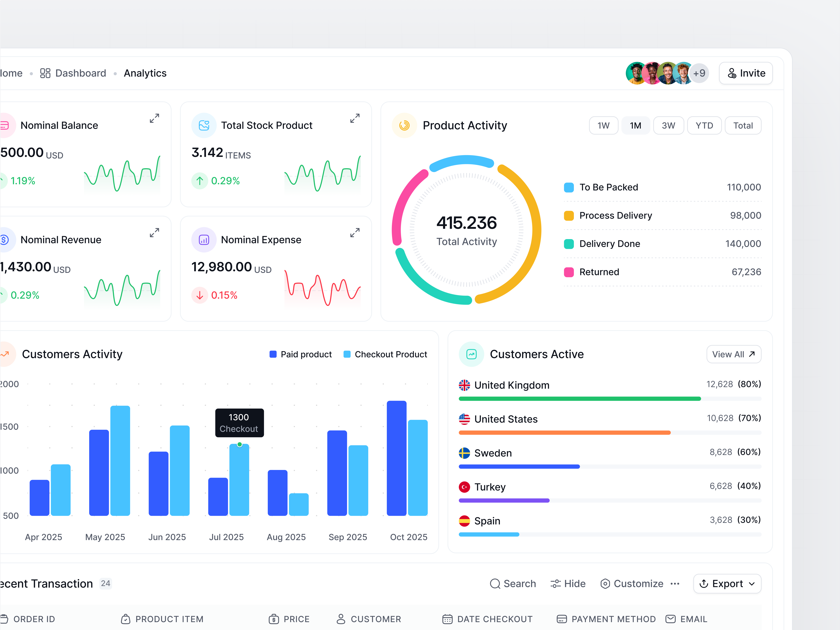This screenshot has height=630, width=840.
Task: Click the Product Activity spinner icon
Action: pos(404,125)
